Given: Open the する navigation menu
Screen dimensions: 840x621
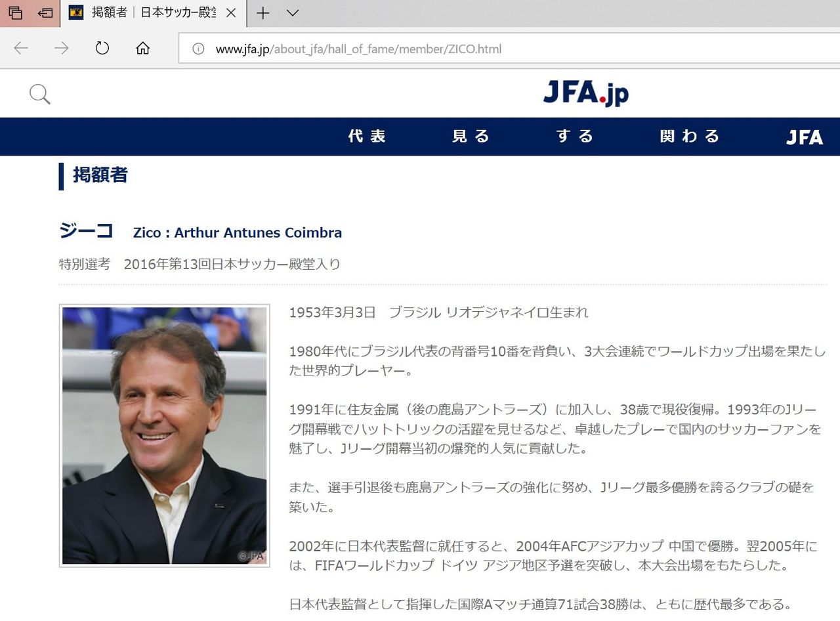Looking at the screenshot, I should [x=575, y=137].
